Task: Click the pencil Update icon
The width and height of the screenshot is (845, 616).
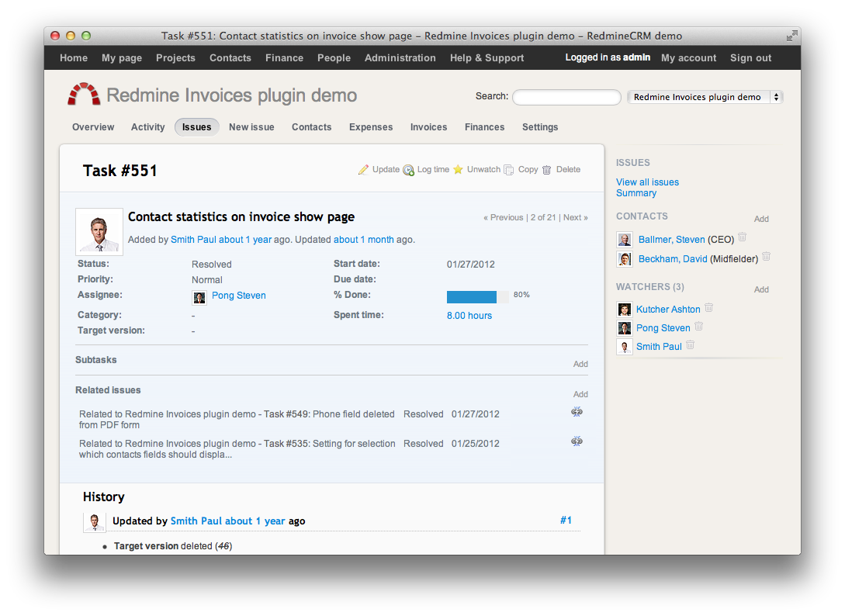Action: [363, 170]
